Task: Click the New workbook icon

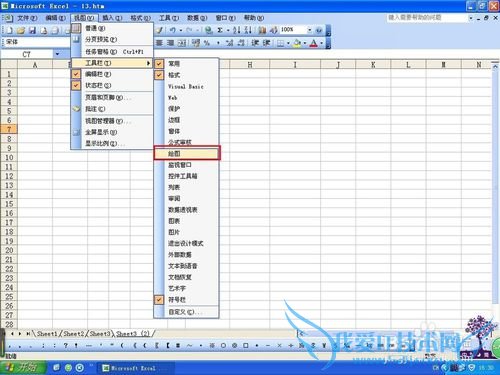Action: point(10,30)
